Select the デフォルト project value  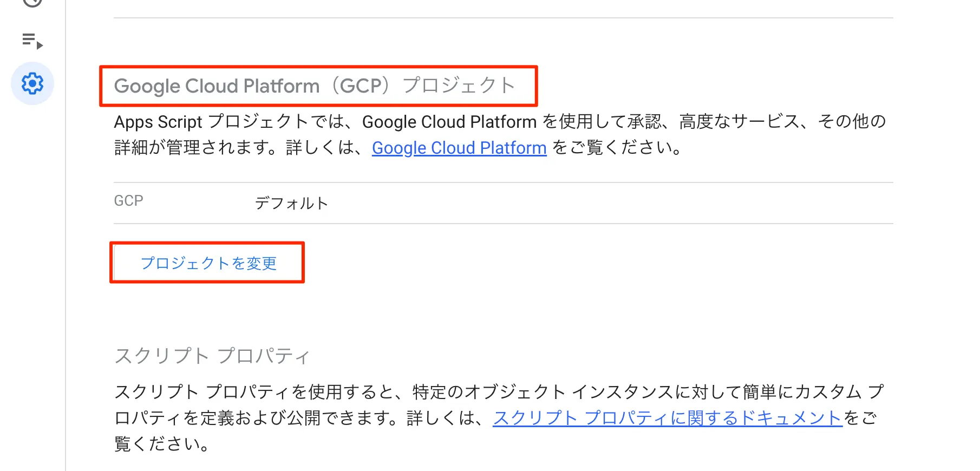coord(291,203)
